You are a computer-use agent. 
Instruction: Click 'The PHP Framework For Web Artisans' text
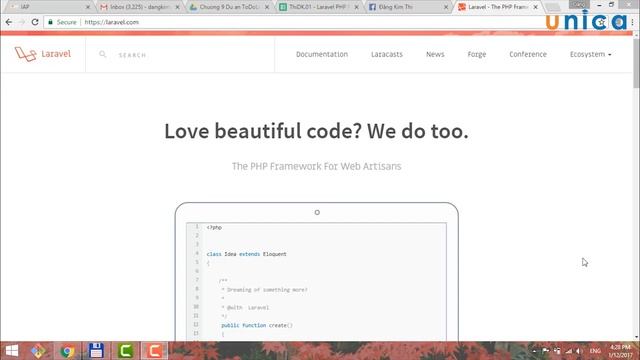click(316, 166)
